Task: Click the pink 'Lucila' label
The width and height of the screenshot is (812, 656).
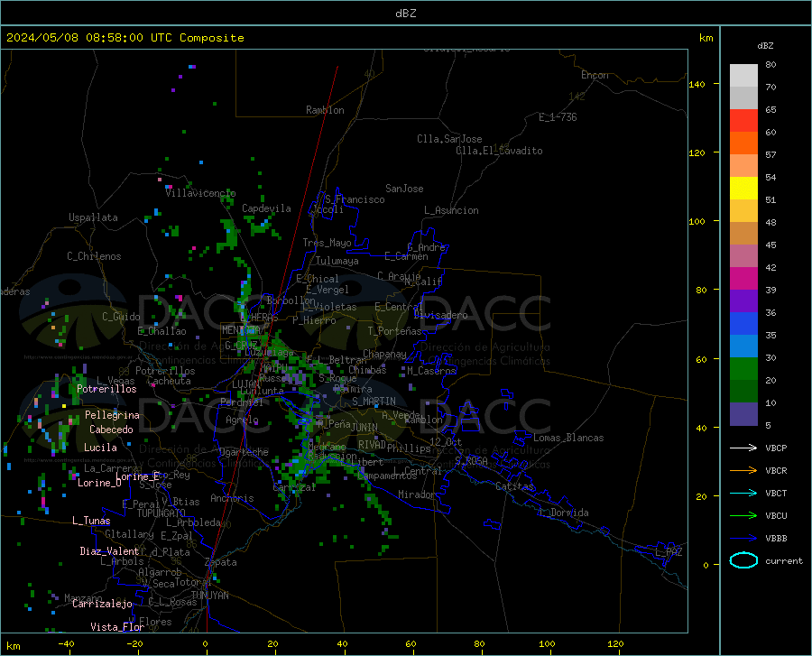Action: [100, 448]
